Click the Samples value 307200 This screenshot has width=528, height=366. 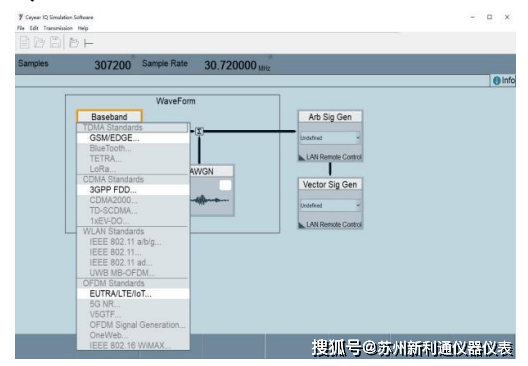click(112, 65)
